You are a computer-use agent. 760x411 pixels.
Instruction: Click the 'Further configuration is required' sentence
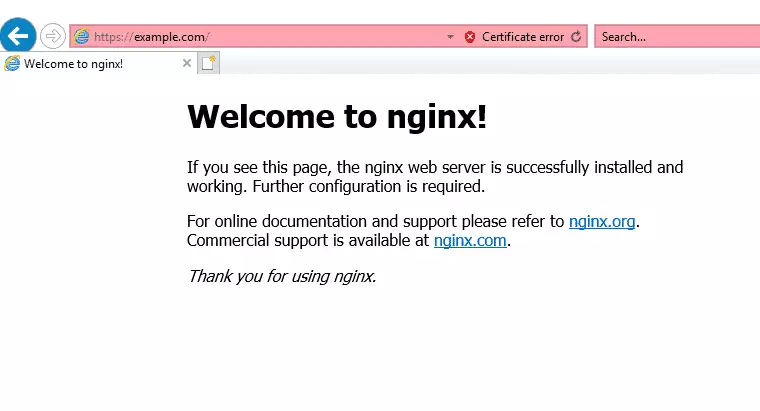[368, 187]
